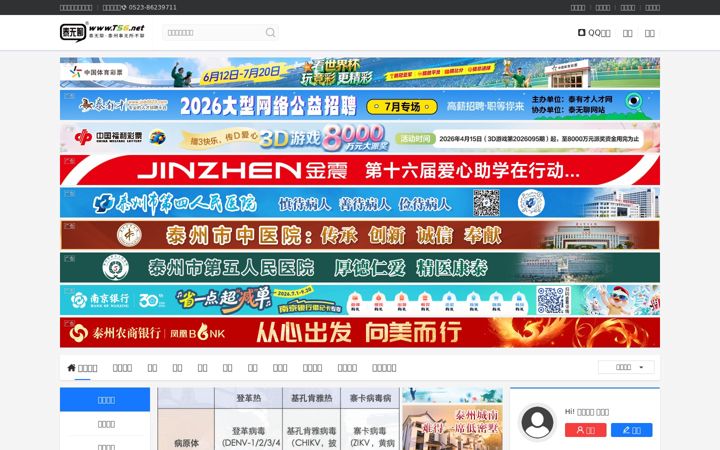Click the 寨卡病毒病 table header cell

tap(370, 398)
